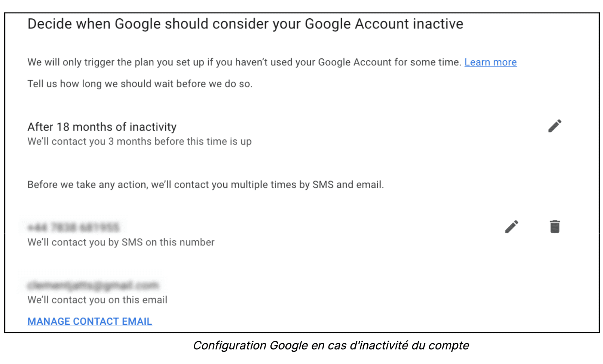Screen dimensions: 603x364
Task: Click "Tell us how long we should wait" text
Action: point(140,84)
